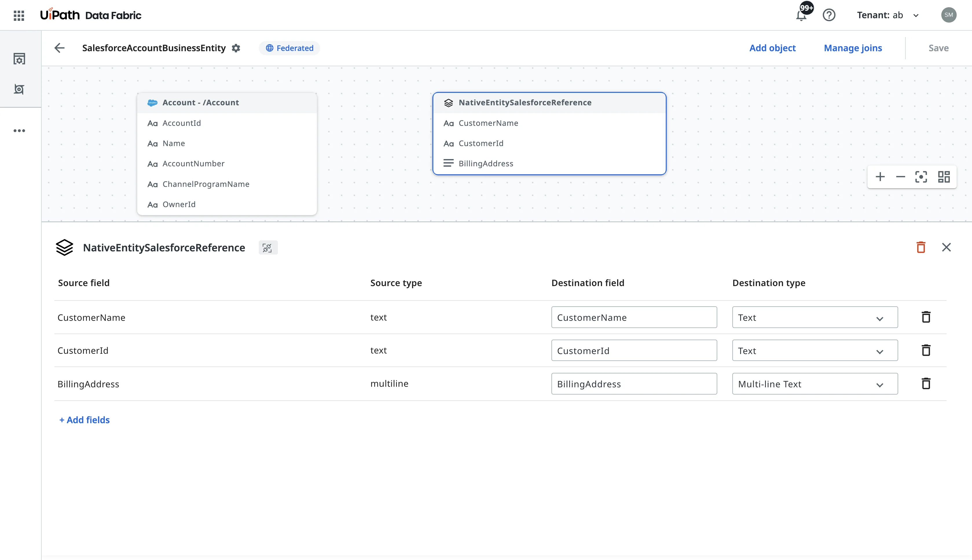Expand the Tenant: ab dropdown
Screen dimensions: 972x560
coord(887,15)
